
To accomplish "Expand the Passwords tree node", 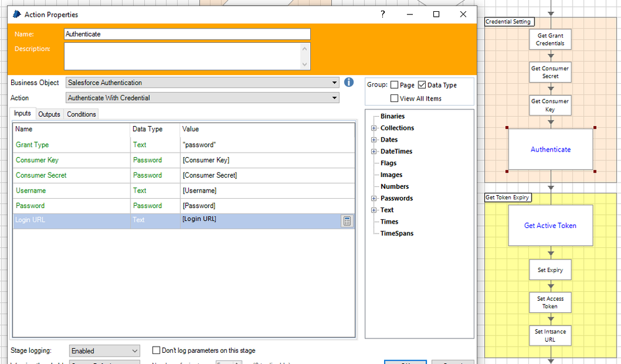I will (374, 198).
